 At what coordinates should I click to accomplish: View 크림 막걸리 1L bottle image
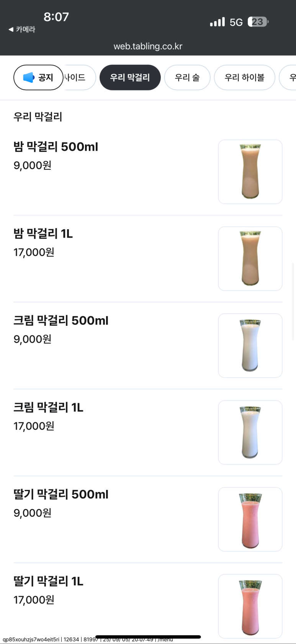[250, 432]
